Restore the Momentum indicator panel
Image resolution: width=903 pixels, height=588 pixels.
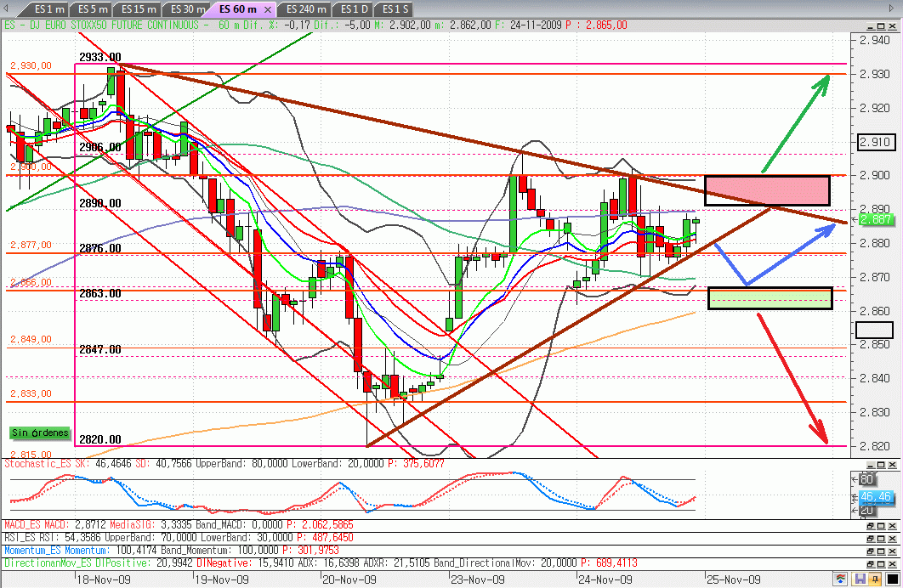(x=871, y=551)
